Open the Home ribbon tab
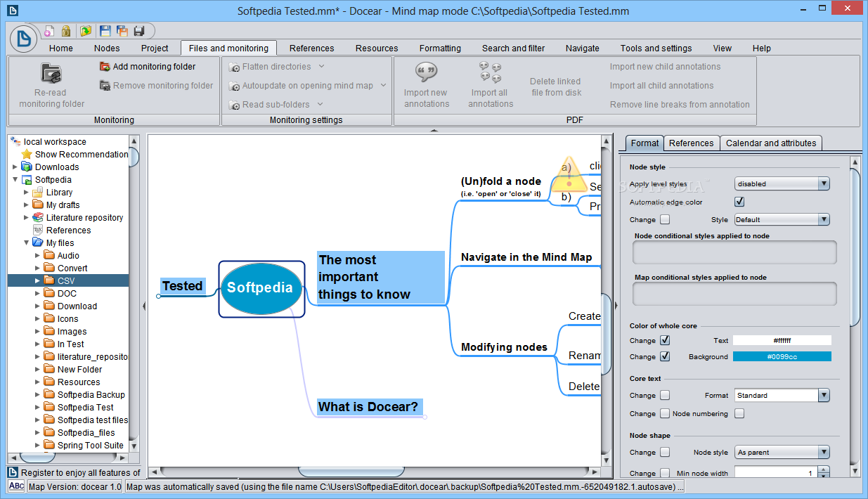The image size is (868, 499). coord(61,48)
